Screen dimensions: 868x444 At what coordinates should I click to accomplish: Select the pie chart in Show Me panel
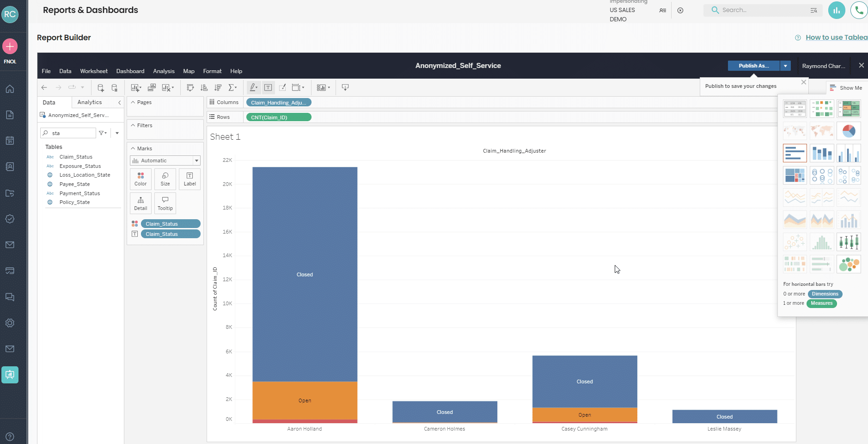(x=849, y=131)
